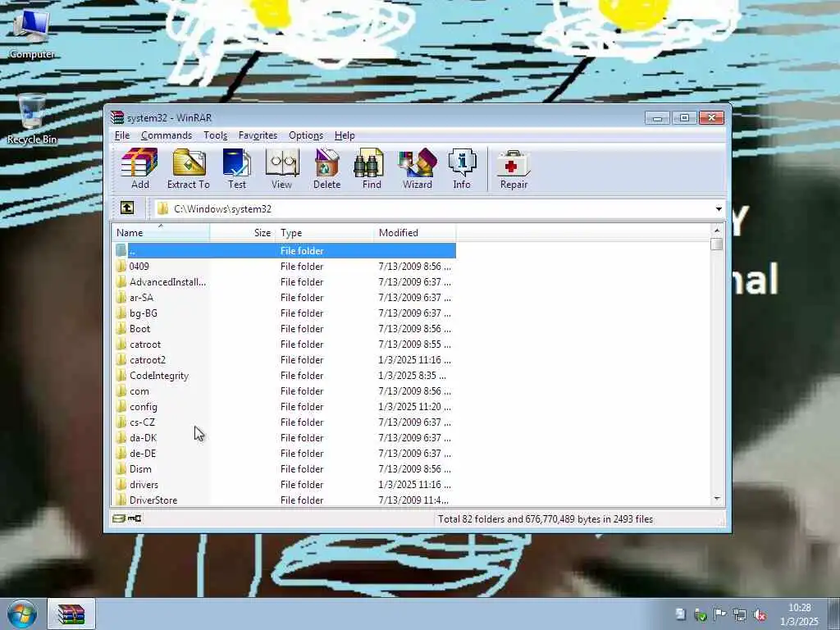Show archive Info

pyautogui.click(x=462, y=169)
